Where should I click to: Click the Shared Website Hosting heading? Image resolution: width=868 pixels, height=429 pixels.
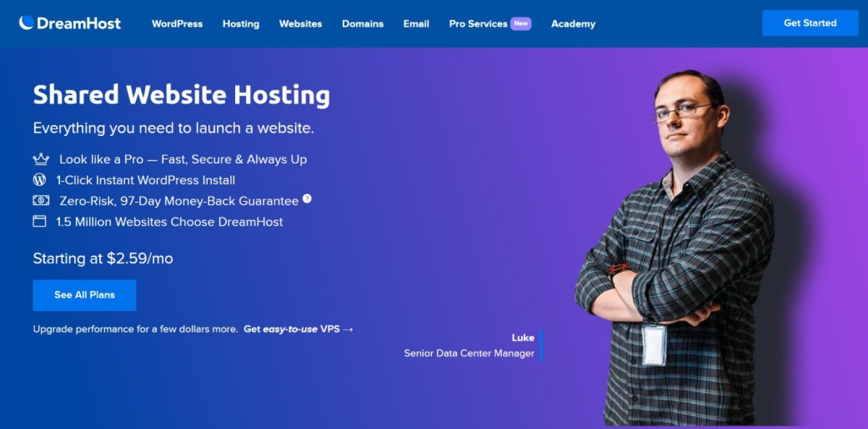coord(182,95)
